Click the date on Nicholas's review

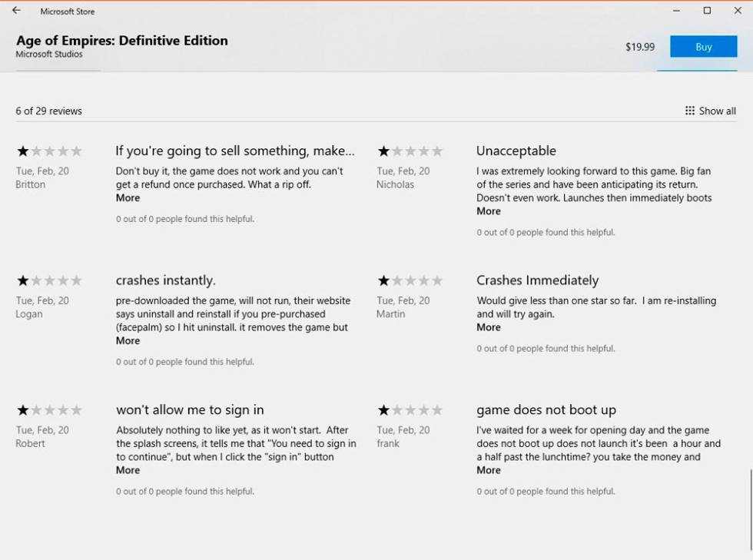(403, 171)
